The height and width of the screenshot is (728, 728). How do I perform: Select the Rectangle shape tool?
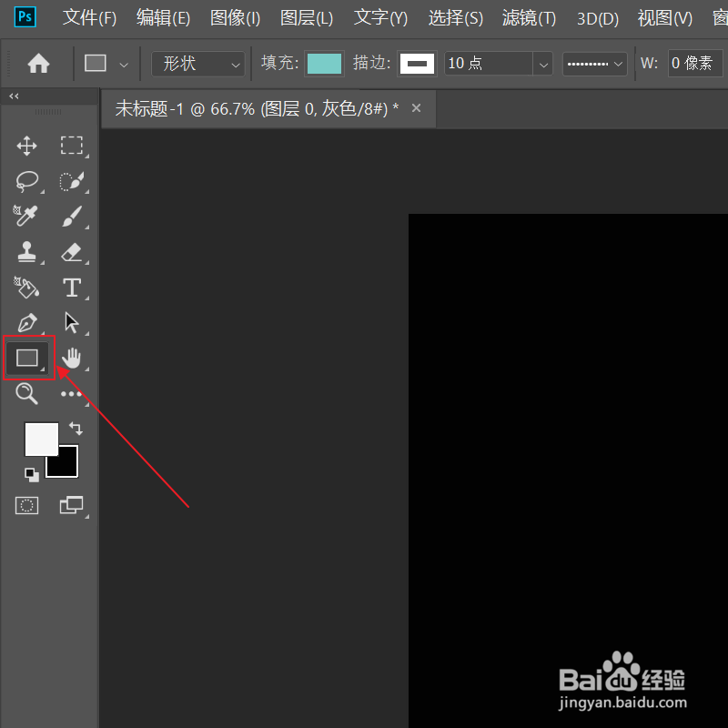[27, 358]
